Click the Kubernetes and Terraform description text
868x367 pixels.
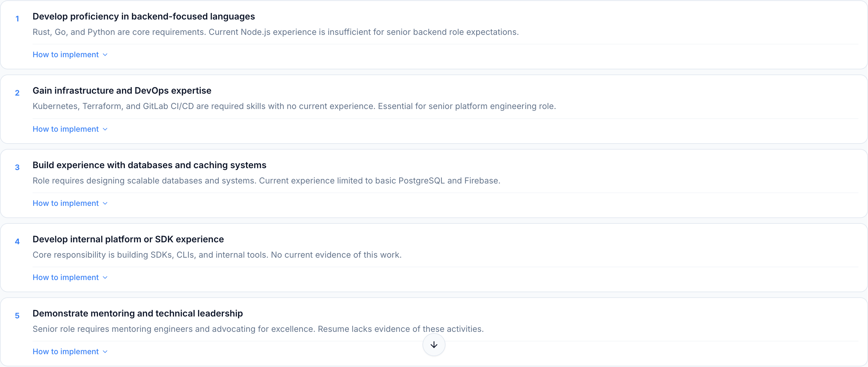pos(294,106)
